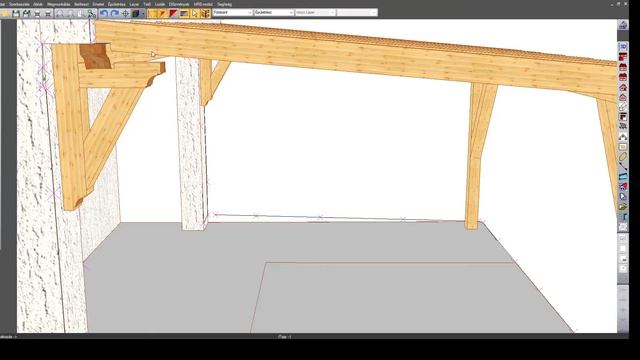
Task: Click the blue beam icon in the right sidebar
Action: tap(623, 177)
